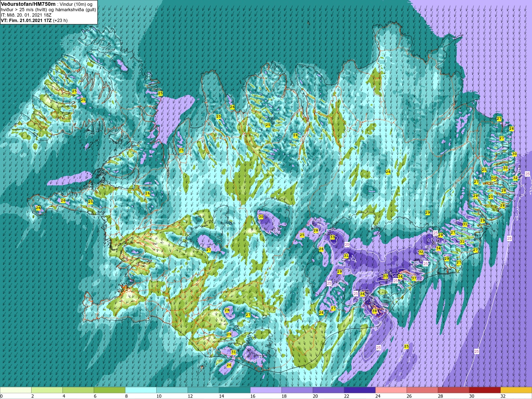The width and height of the screenshot is (532, 399).
Task: Select the dark teal 14–16 legend swatch
Action: [234, 390]
